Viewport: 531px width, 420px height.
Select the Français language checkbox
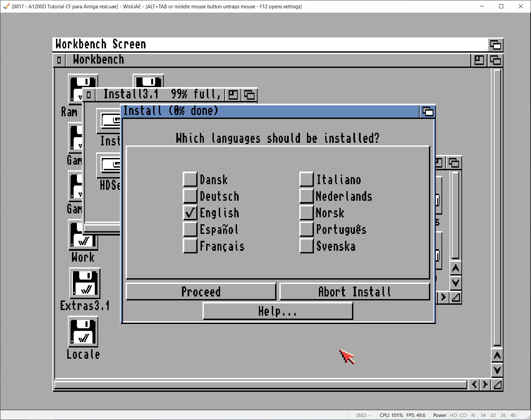pos(190,246)
